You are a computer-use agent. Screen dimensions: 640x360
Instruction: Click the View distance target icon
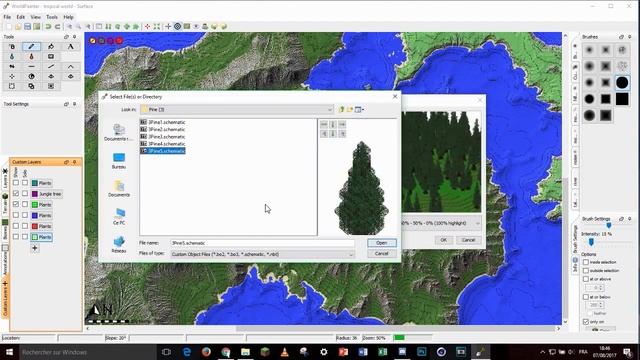(177, 27)
